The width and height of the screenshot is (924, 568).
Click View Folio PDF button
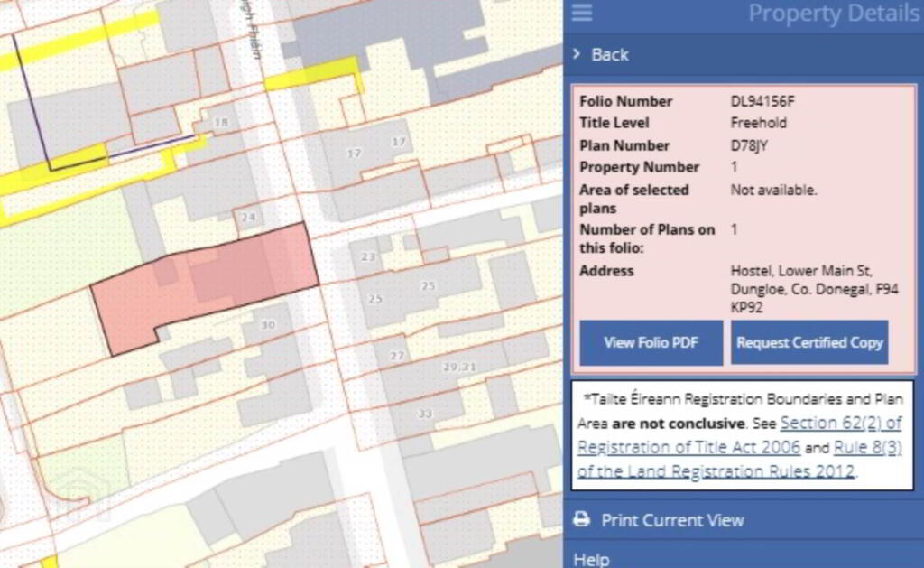click(651, 342)
